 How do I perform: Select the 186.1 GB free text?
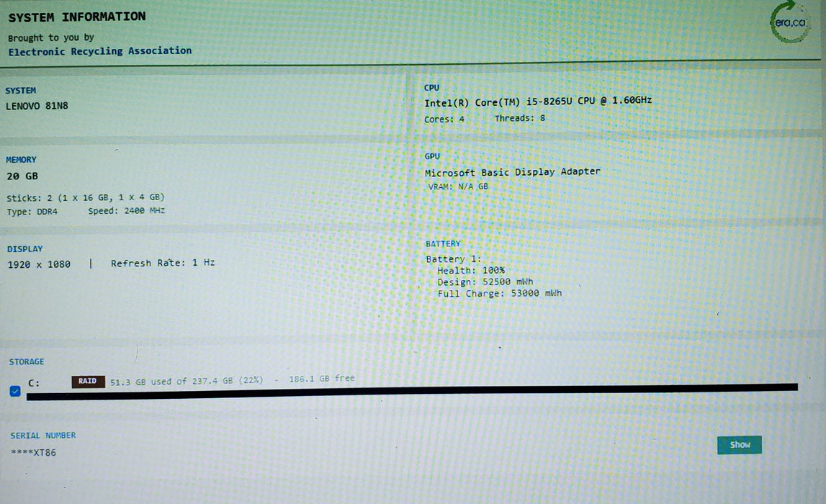[x=322, y=379]
